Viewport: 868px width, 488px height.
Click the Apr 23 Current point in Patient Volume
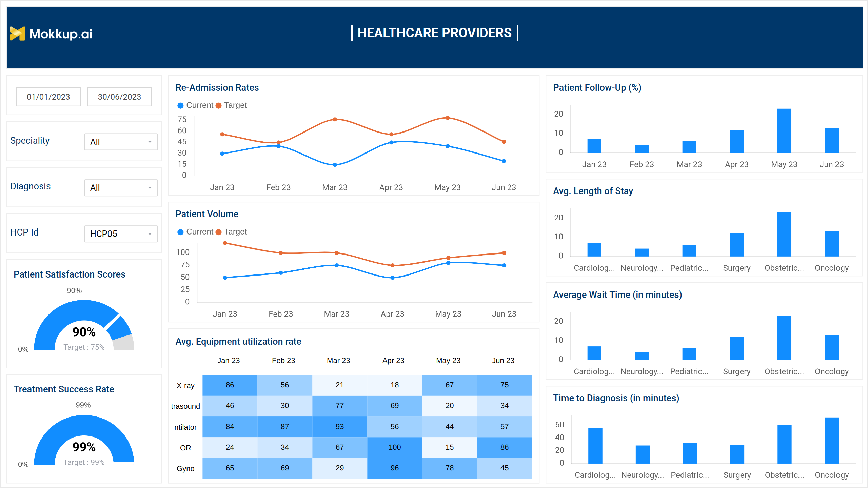click(392, 278)
